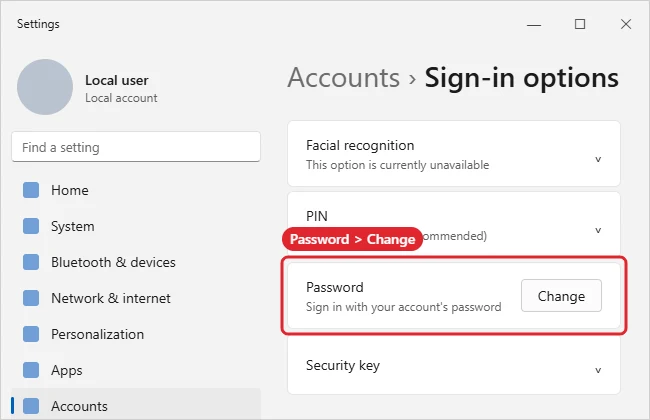The image size is (650, 420).
Task: Click the Apps sidebar icon
Action: [31, 370]
